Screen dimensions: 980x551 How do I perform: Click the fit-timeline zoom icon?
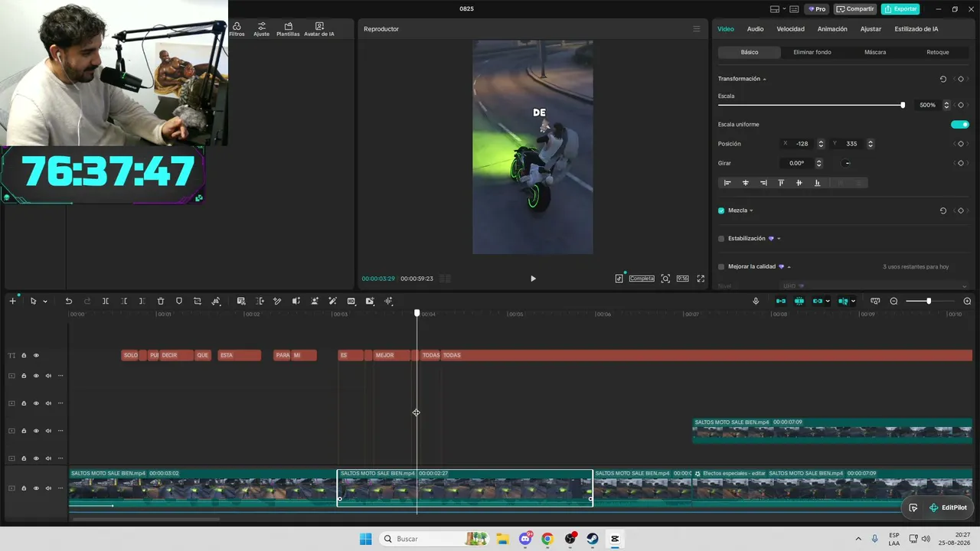tap(875, 302)
